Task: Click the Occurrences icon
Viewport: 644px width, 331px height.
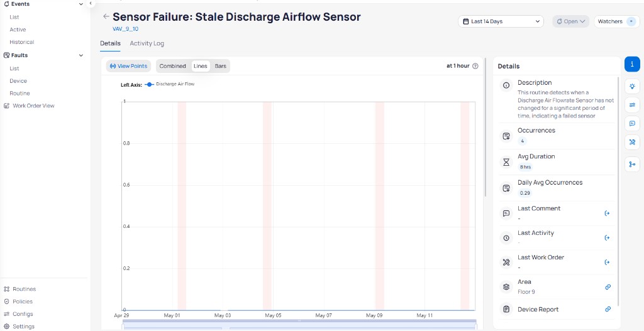Action: pos(506,136)
